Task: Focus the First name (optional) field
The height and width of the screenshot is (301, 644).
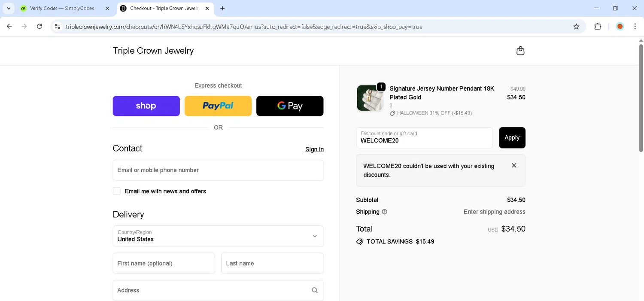Action: 164,263
